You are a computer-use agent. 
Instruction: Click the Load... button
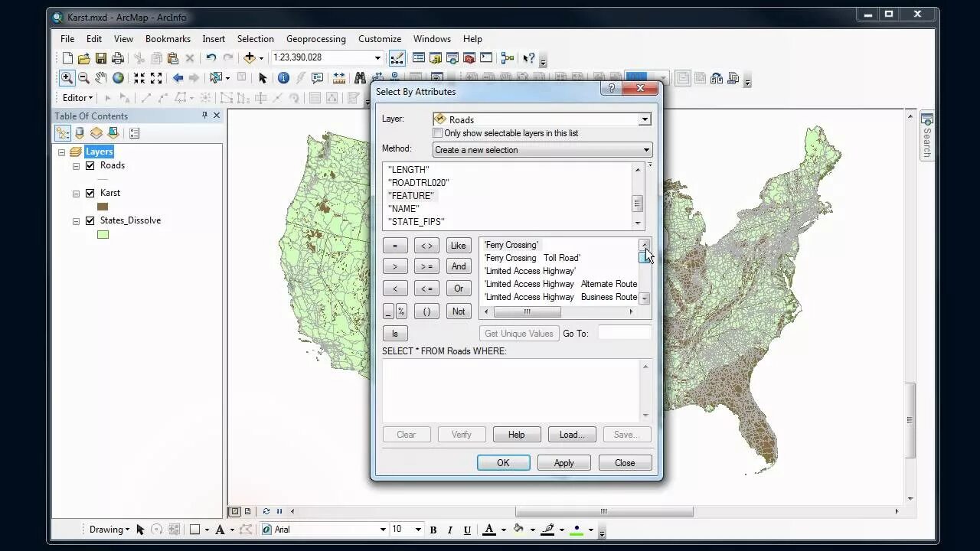(572, 435)
